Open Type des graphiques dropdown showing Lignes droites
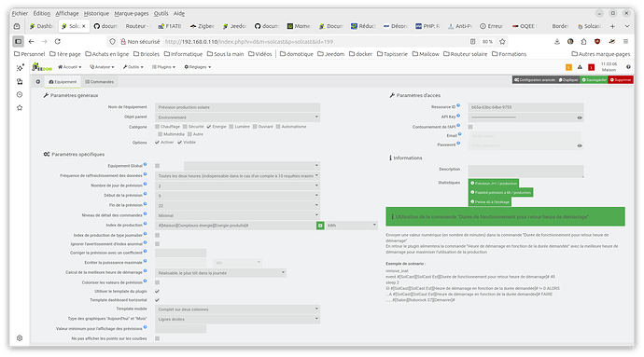The width and height of the screenshot is (644, 357). tap(237, 319)
